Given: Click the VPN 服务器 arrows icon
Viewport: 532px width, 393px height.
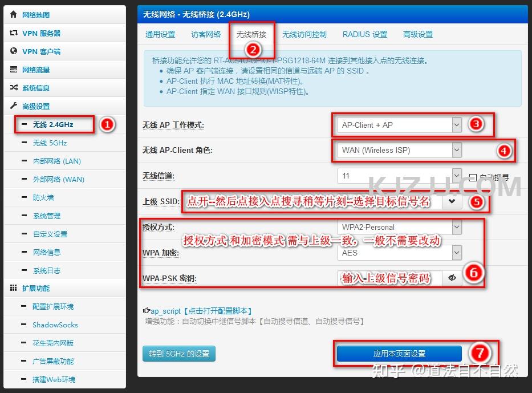Looking at the screenshot, I should click(14, 33).
